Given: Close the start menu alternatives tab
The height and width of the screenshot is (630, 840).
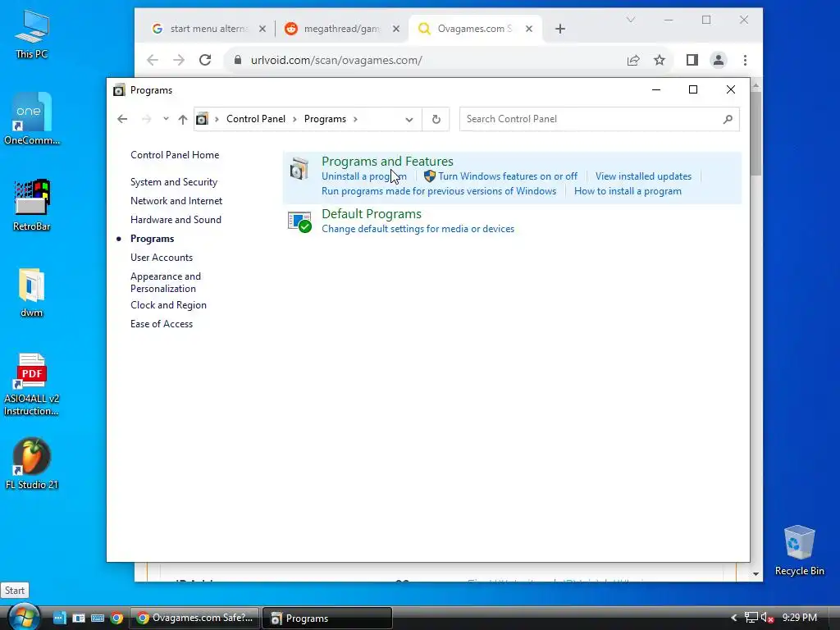Looking at the screenshot, I should (x=262, y=29).
